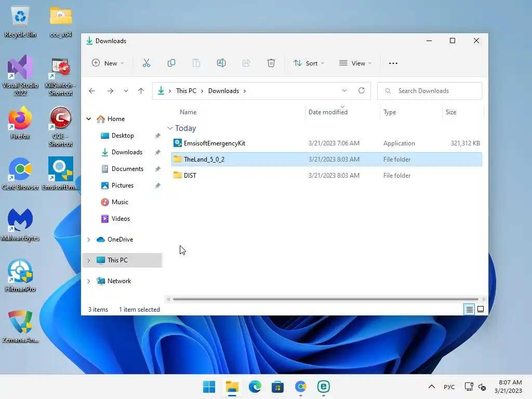The height and width of the screenshot is (399, 532).
Task: Open the View dropdown menu
Action: point(355,63)
